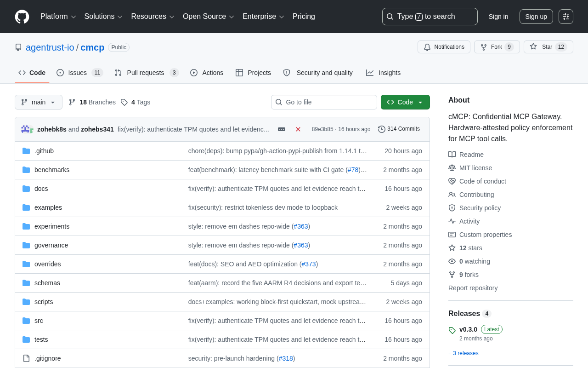Image resolution: width=588 pixels, height=368 pixels.
Task: Expand the Open Source menu
Action: [x=209, y=17]
